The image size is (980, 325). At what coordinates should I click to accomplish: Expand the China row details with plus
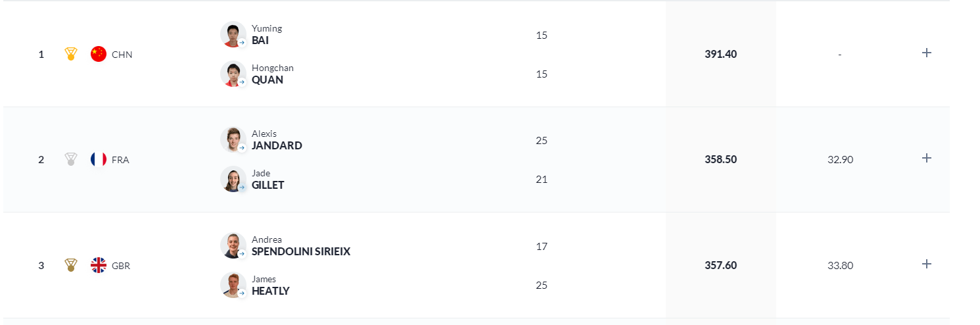(x=927, y=53)
